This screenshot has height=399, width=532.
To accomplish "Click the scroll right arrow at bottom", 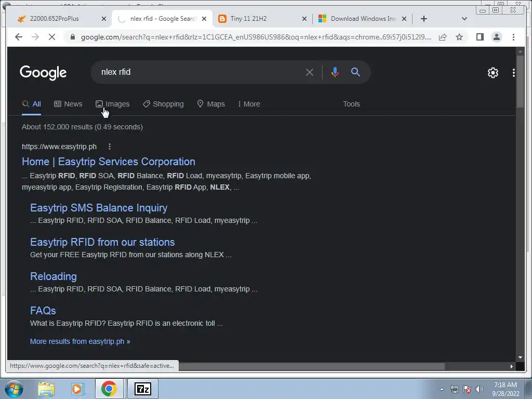I will (512, 366).
